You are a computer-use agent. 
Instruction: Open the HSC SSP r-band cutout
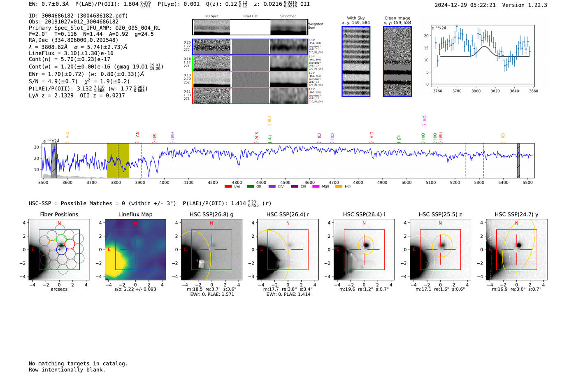point(288,250)
